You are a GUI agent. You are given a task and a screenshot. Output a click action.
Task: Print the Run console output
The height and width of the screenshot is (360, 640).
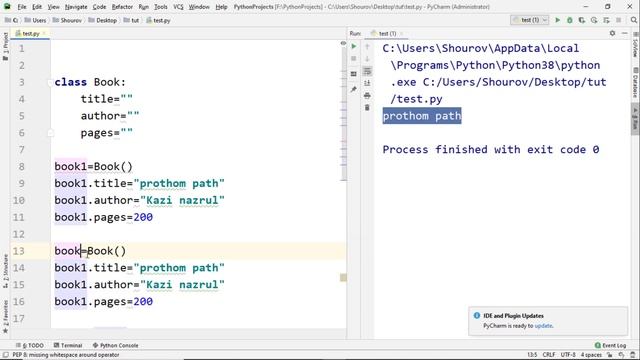pyautogui.click(x=367, y=96)
